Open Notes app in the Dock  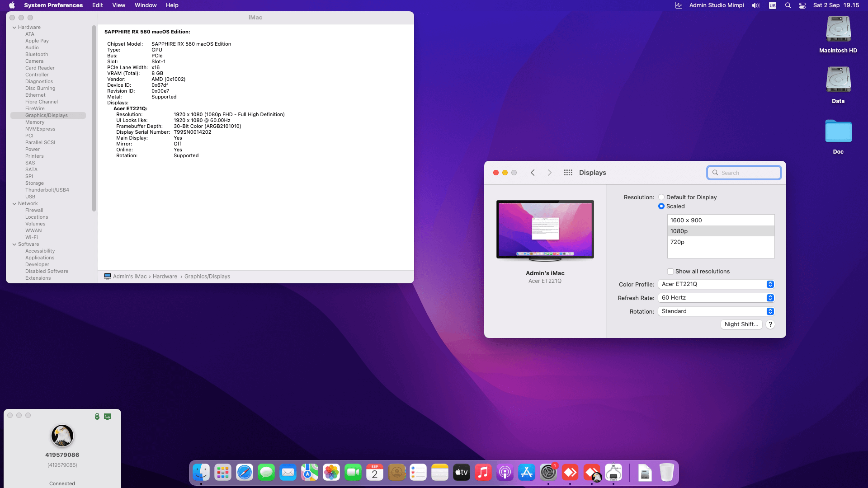tap(440, 473)
